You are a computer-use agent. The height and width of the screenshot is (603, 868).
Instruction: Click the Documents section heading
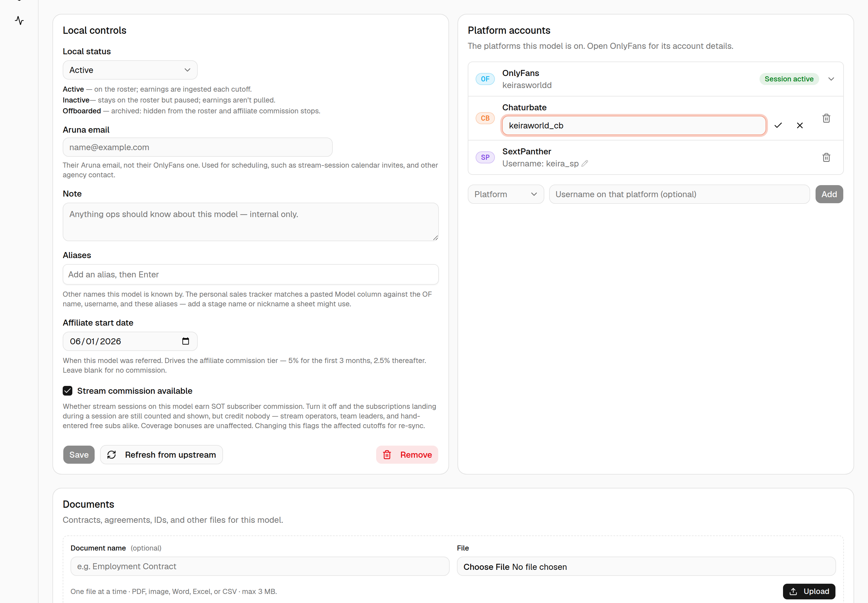88,504
